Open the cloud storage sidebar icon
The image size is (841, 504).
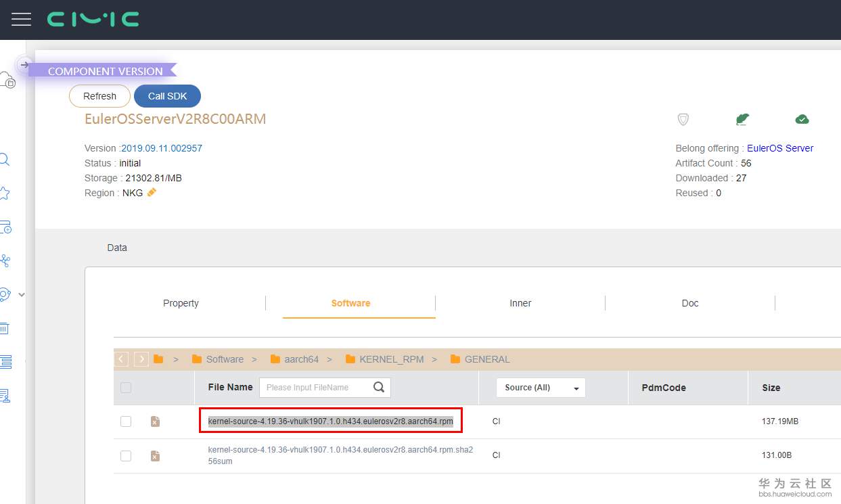pyautogui.click(x=7, y=80)
